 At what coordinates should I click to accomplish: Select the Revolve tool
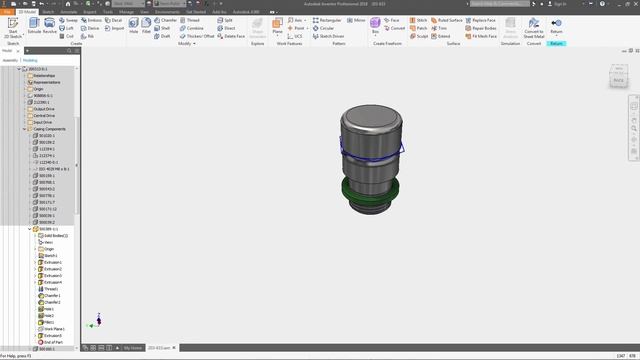[x=50, y=25]
